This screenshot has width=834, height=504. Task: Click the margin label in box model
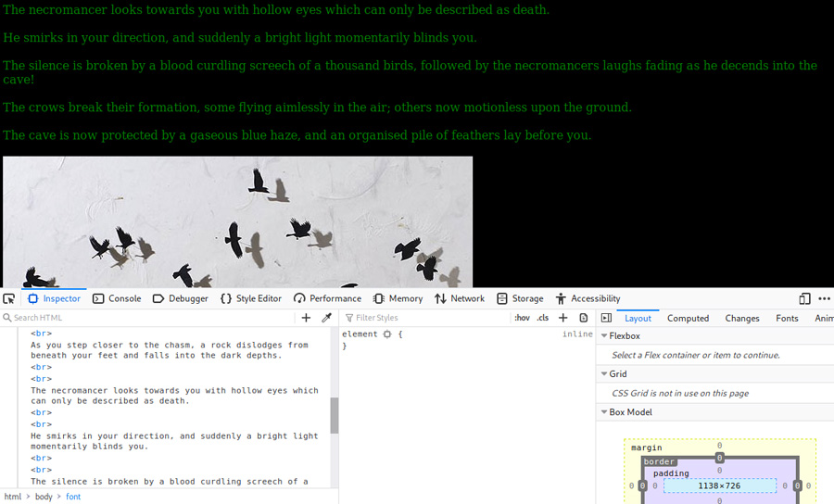tap(646, 447)
